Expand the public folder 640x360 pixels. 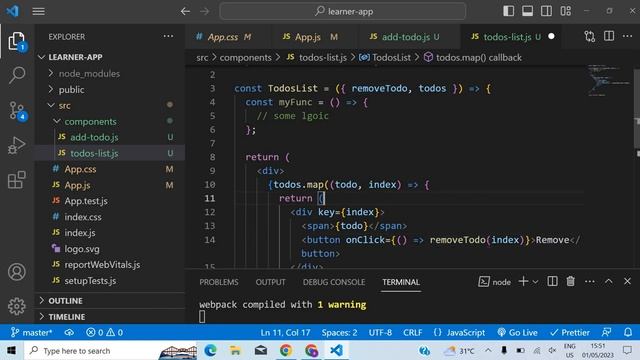click(x=110, y=89)
